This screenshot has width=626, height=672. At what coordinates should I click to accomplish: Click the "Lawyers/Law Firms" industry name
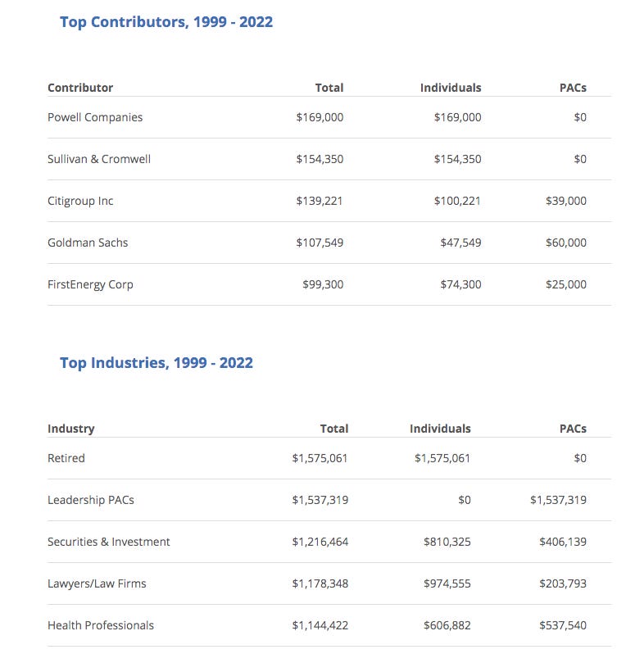pos(97,583)
